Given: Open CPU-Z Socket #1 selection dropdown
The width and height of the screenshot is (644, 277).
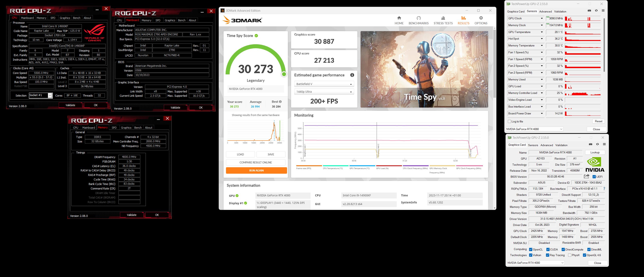Looking at the screenshot, I should pyautogui.click(x=41, y=95).
